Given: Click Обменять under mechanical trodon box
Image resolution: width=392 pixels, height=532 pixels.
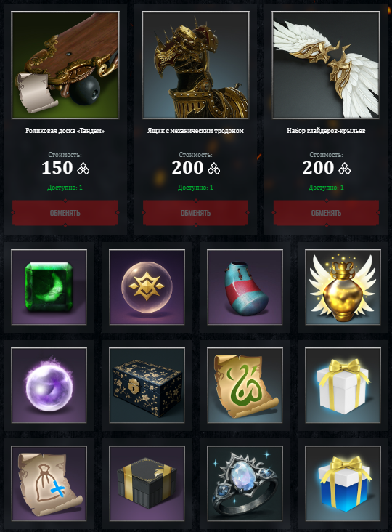Looking at the screenshot, I should tap(195, 213).
